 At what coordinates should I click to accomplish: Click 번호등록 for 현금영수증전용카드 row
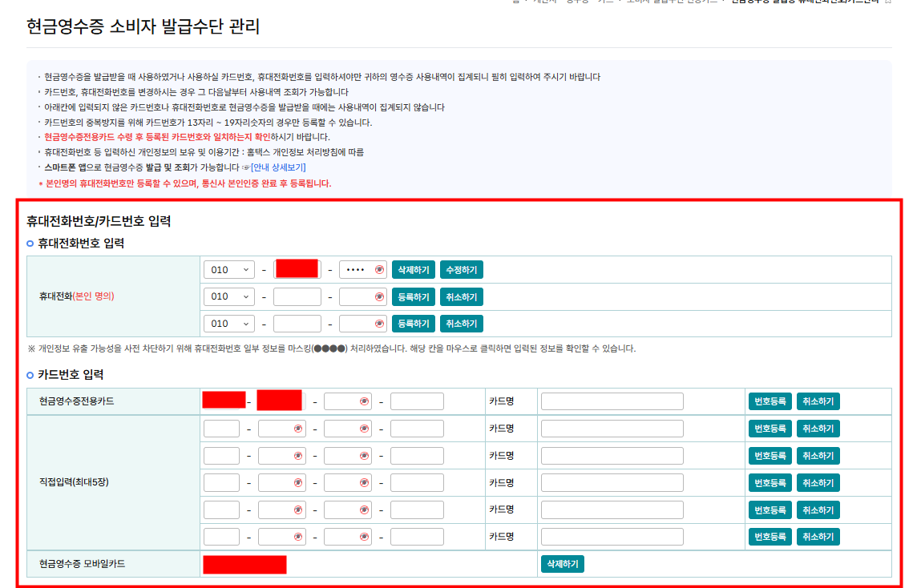[770, 401]
